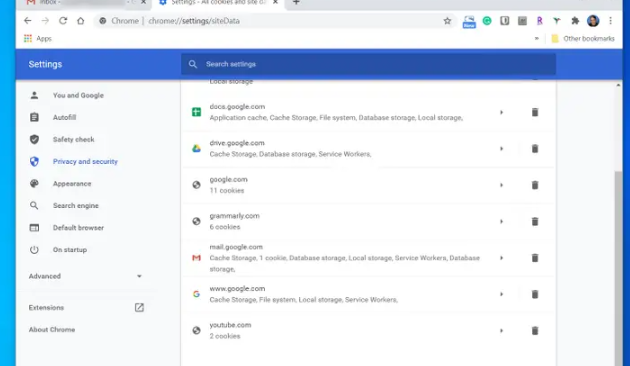Click the address bar URL
The width and height of the screenshot is (630, 366).
tap(194, 21)
